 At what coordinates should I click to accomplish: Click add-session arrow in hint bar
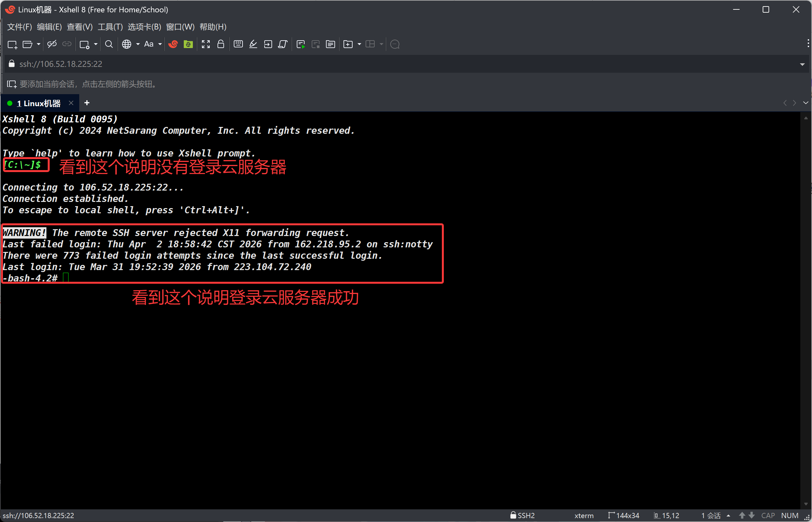pyautogui.click(x=11, y=84)
